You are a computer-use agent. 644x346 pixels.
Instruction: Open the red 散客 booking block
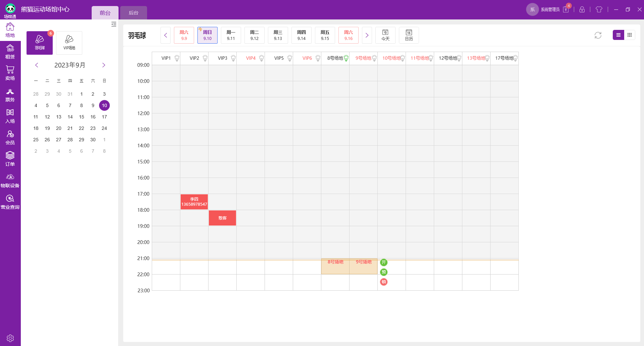click(222, 218)
